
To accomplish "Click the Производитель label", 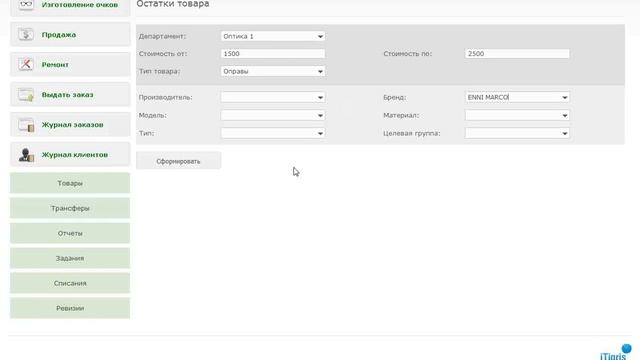I will pos(165,97).
